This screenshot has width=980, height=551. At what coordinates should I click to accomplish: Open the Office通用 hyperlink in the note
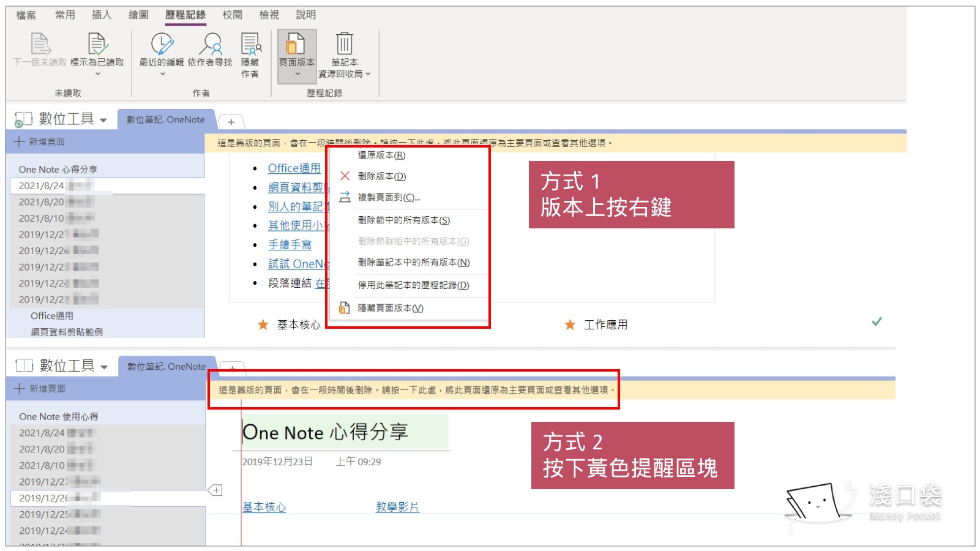294,168
